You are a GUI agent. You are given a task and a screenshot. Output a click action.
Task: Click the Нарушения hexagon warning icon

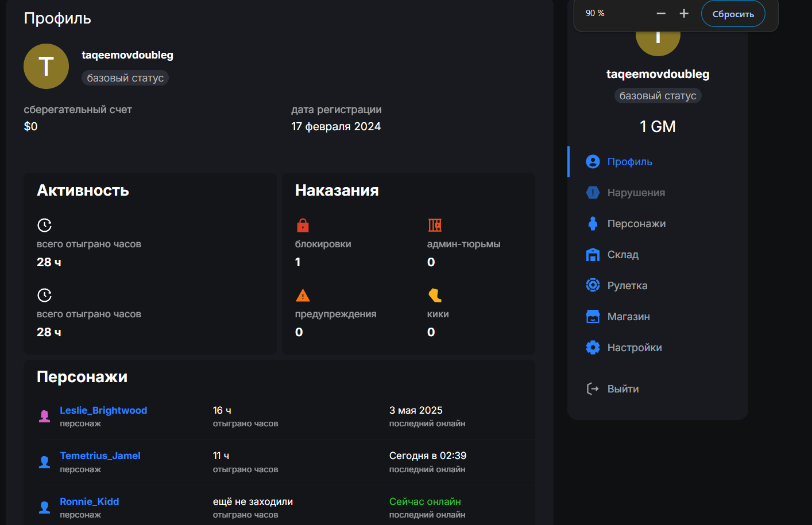[593, 193]
